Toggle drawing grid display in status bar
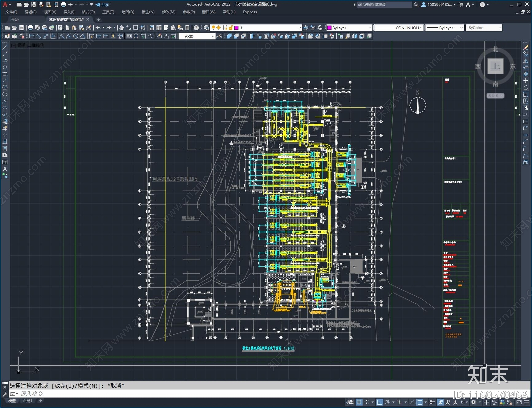The height and width of the screenshot is (408, 532). pos(359,402)
